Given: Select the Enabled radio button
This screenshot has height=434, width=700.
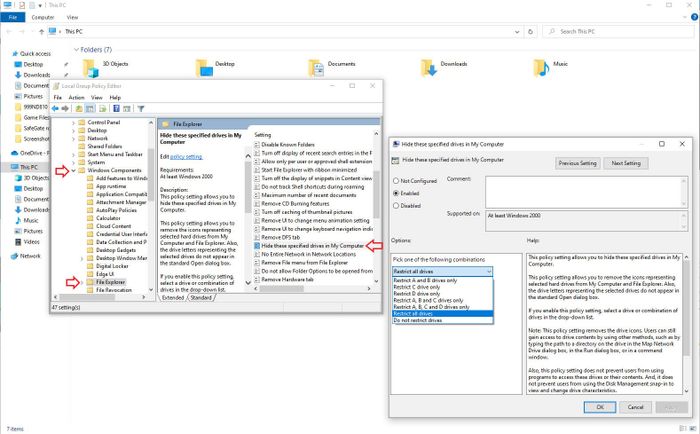Looking at the screenshot, I should pyautogui.click(x=396, y=193).
